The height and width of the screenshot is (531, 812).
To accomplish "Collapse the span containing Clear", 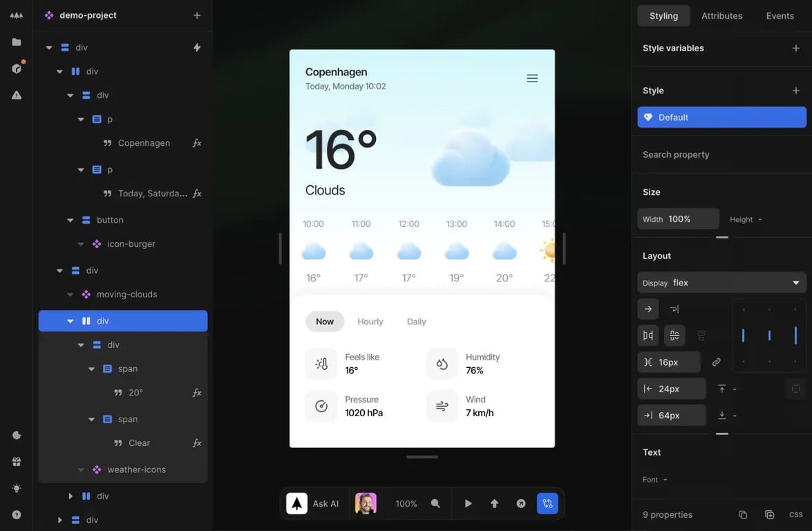I will [91, 419].
